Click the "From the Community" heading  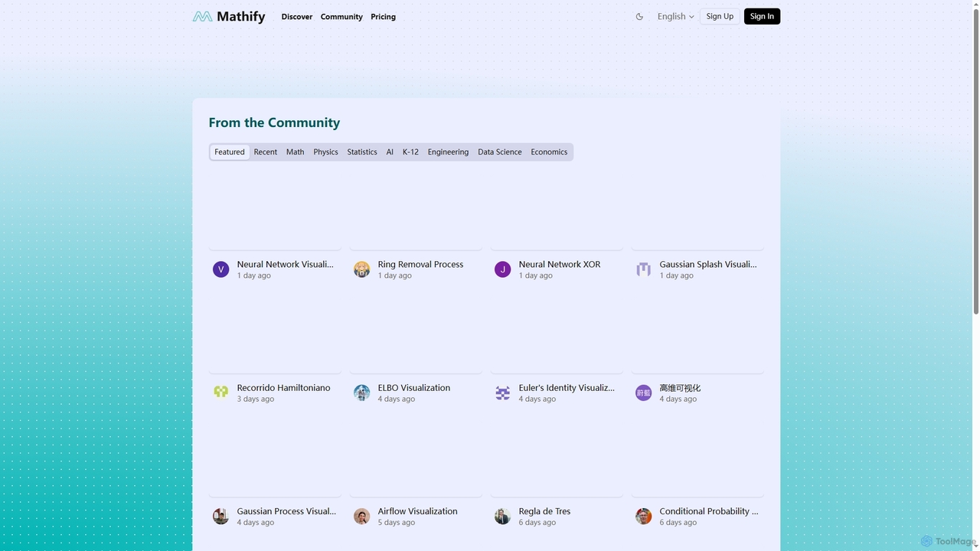274,122
